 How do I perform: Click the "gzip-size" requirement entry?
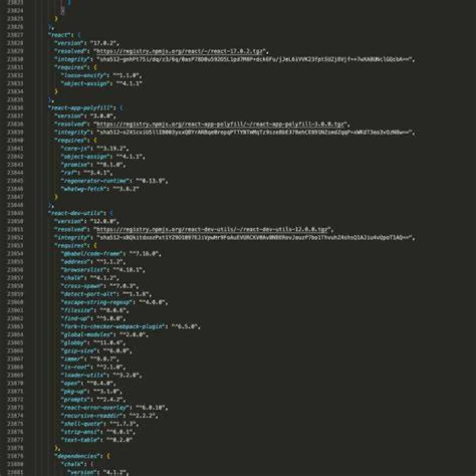click(x=97, y=351)
